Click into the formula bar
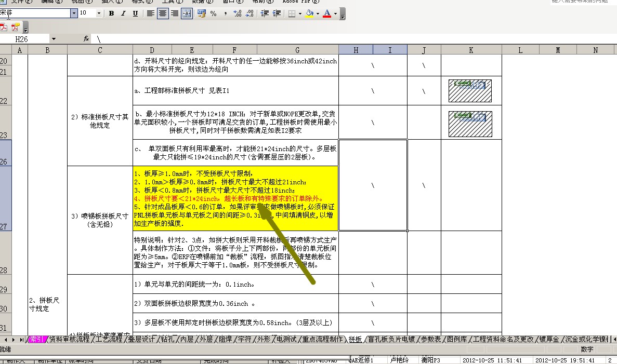This screenshot has height=364, width=617. point(354,39)
